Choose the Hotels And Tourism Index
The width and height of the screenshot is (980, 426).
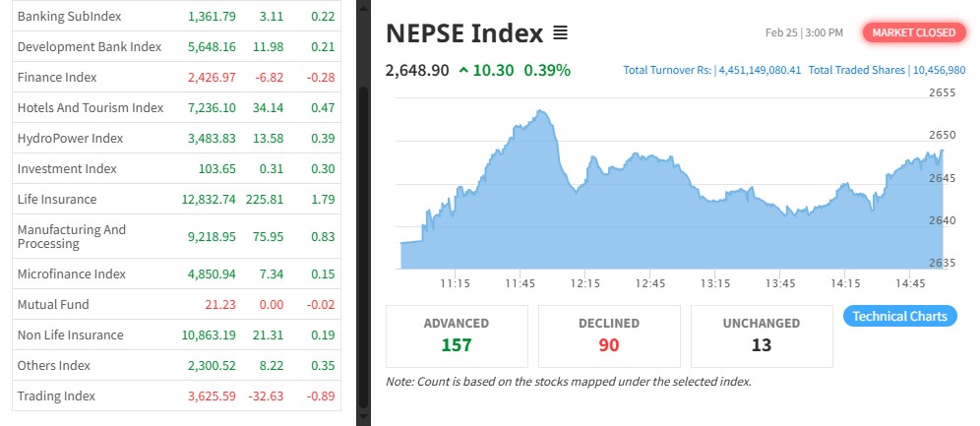[x=90, y=108]
